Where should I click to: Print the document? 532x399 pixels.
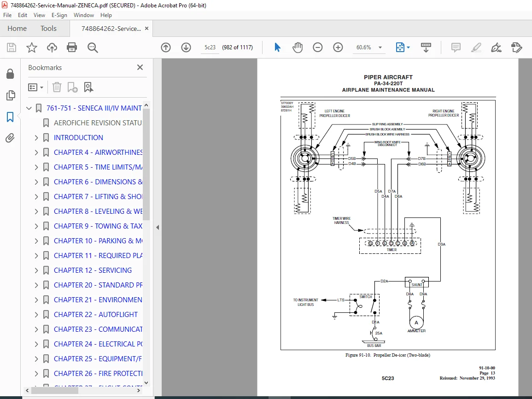tap(72, 47)
